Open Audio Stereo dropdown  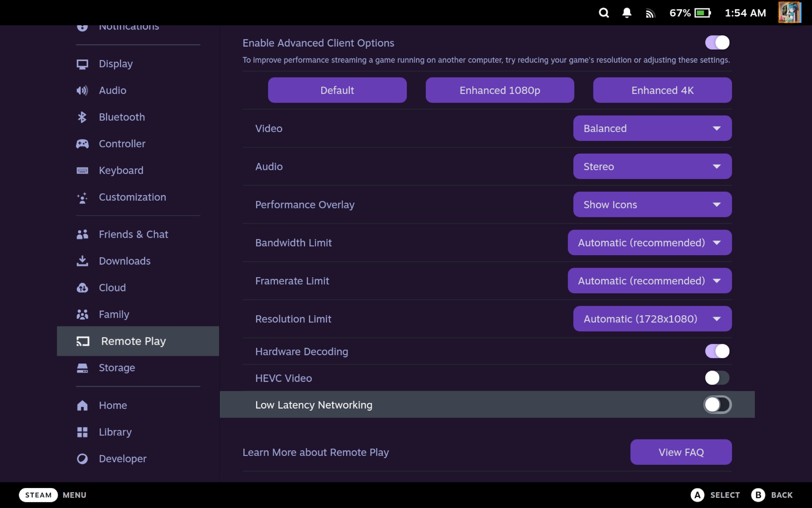coord(652,166)
